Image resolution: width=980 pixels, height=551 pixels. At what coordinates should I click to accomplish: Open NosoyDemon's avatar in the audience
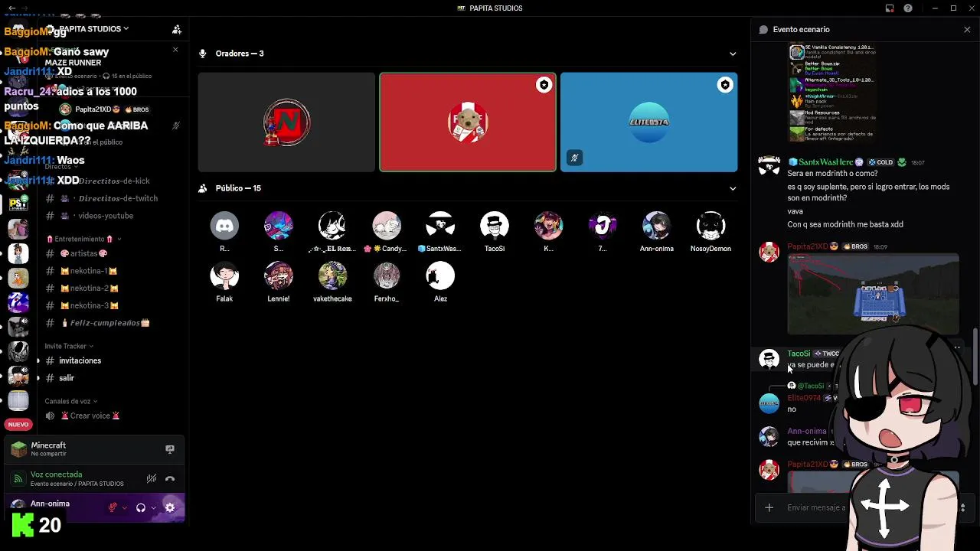click(x=710, y=226)
